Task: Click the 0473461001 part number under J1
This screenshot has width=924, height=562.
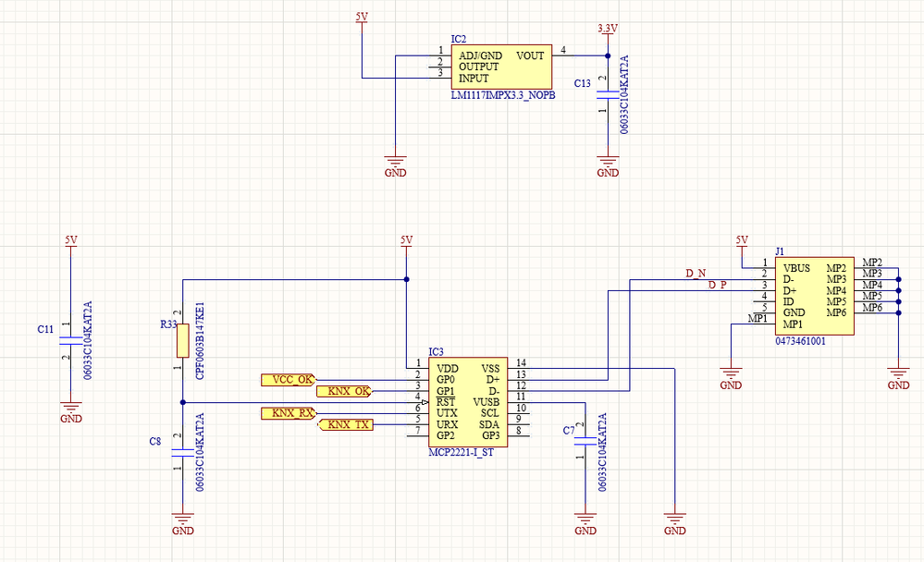Action: [x=800, y=341]
